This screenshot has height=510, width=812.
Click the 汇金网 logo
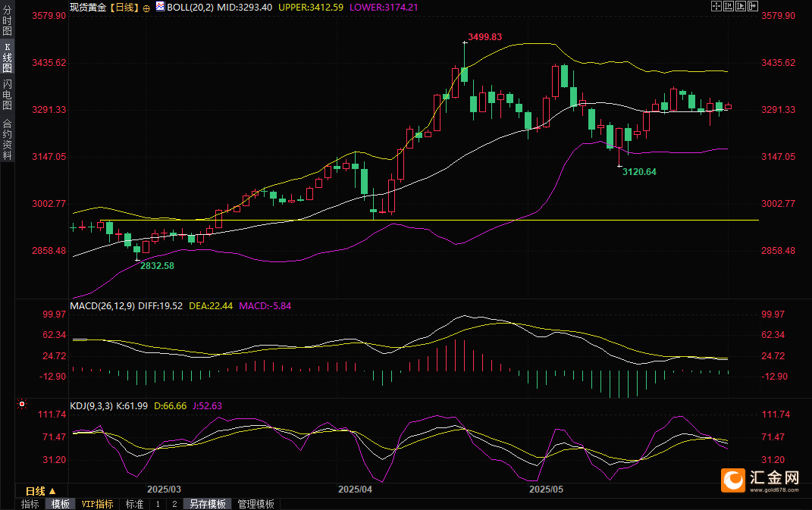point(760,480)
